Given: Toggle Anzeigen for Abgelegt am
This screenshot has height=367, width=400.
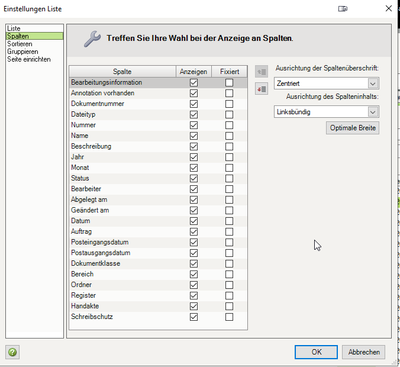Looking at the screenshot, I should coord(194,200).
